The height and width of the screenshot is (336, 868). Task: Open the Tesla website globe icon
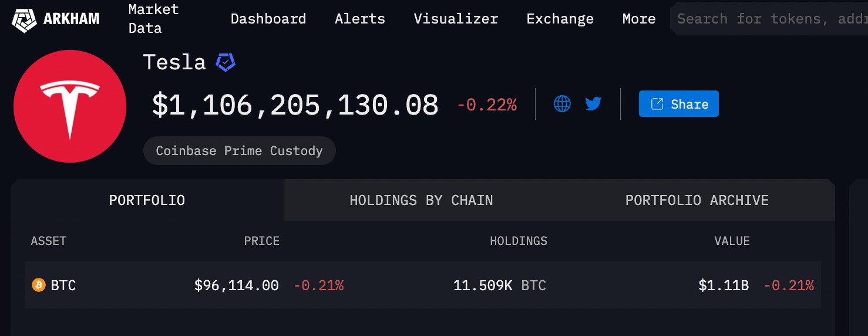(x=562, y=104)
